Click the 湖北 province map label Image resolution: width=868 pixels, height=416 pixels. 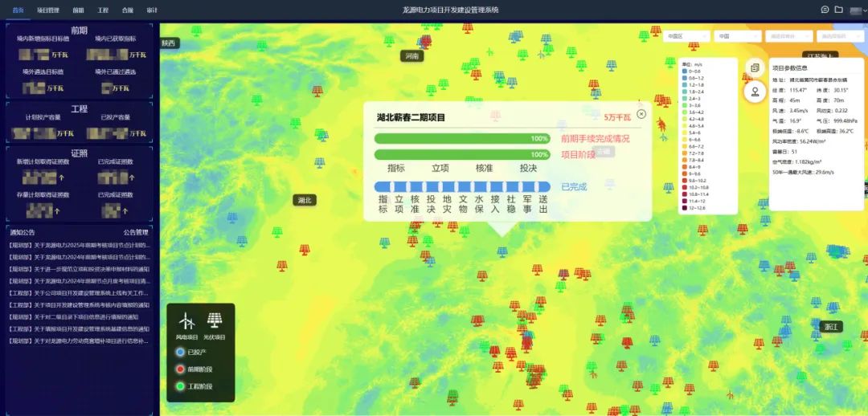pyautogui.click(x=305, y=200)
